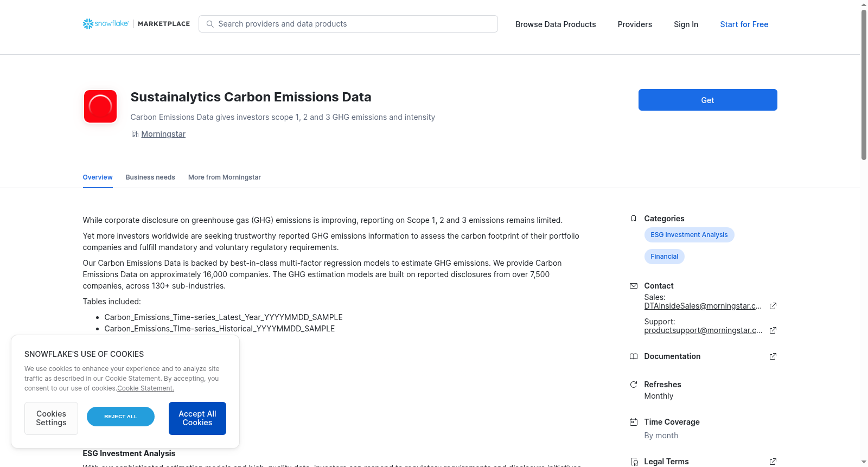Switch to the Overview tab
This screenshot has height=467, width=868.
98,177
